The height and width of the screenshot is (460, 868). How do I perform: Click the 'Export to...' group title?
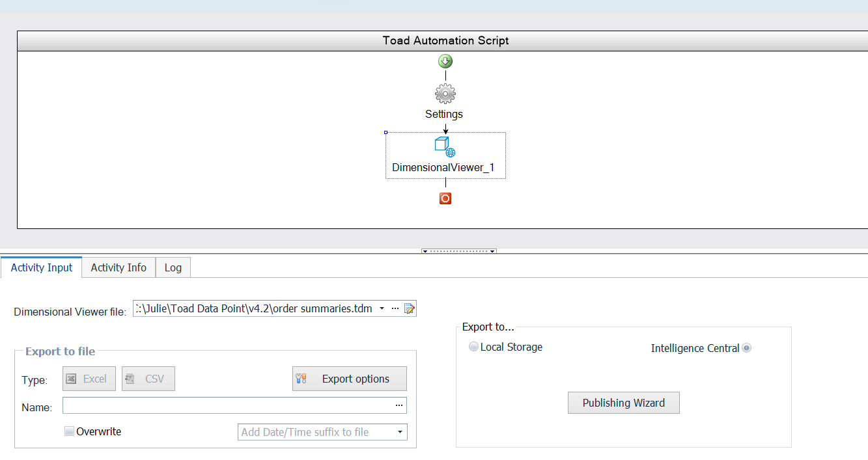pyautogui.click(x=488, y=327)
